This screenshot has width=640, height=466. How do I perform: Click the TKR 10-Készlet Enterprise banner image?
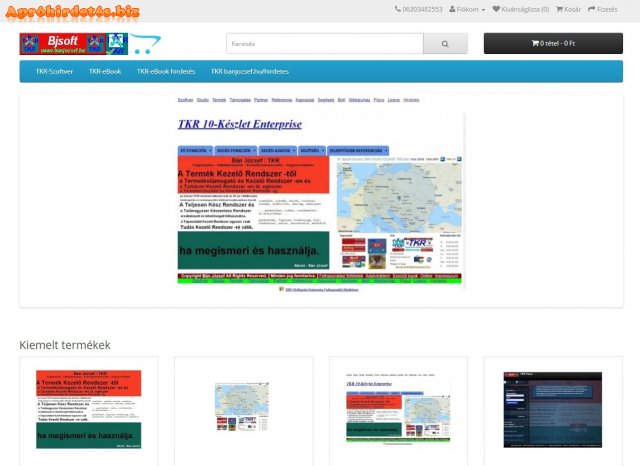click(321, 195)
